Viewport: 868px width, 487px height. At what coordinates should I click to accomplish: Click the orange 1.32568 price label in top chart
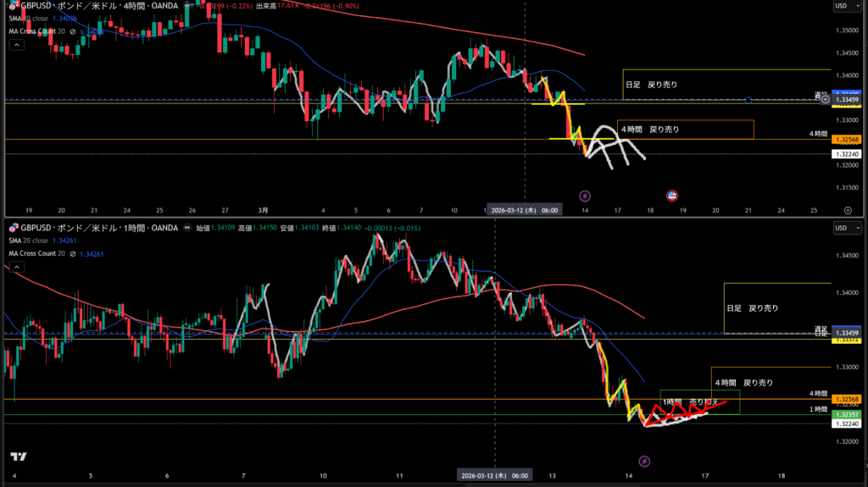coord(847,139)
